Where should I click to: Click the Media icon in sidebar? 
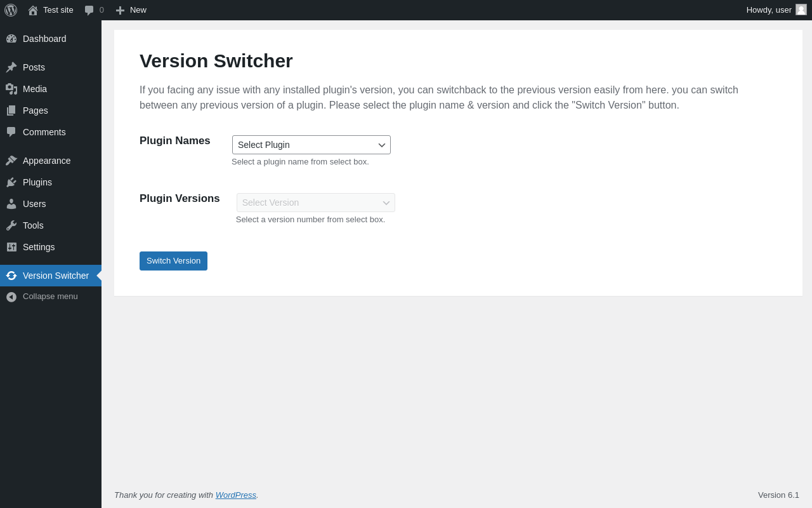point(11,89)
